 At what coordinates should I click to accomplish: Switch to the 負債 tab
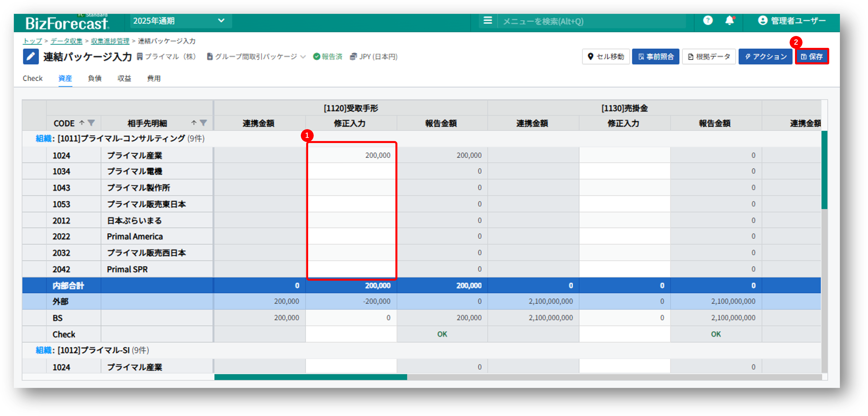(95, 78)
